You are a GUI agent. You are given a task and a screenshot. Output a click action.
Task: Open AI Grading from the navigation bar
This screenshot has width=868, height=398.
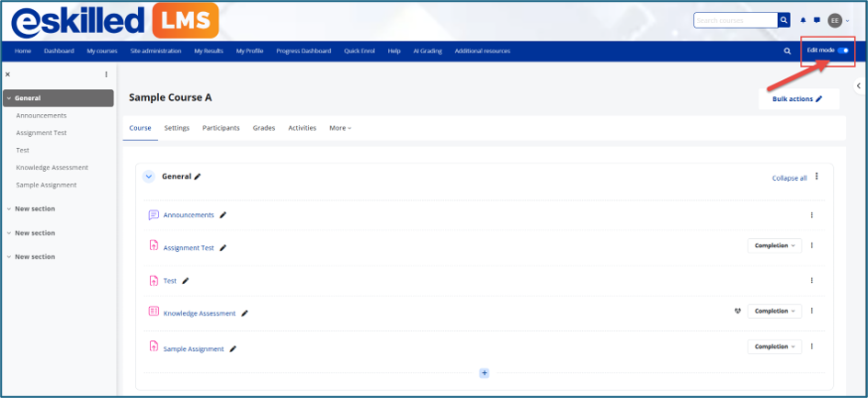[x=428, y=51]
